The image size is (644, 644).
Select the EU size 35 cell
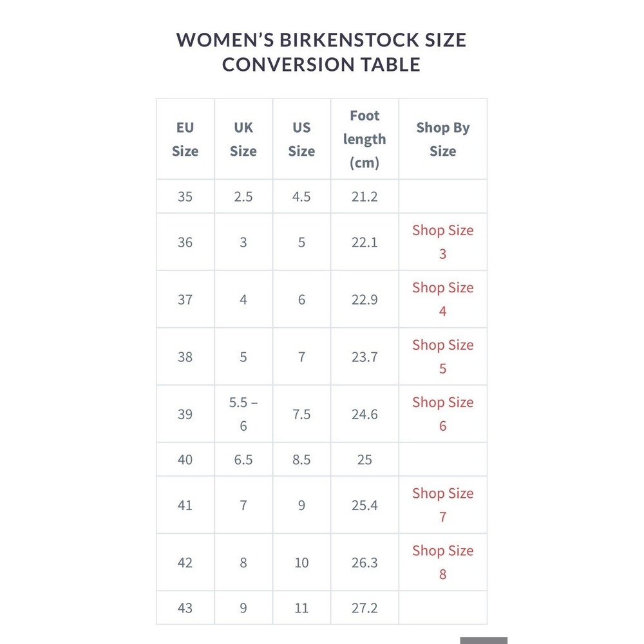[x=185, y=196]
